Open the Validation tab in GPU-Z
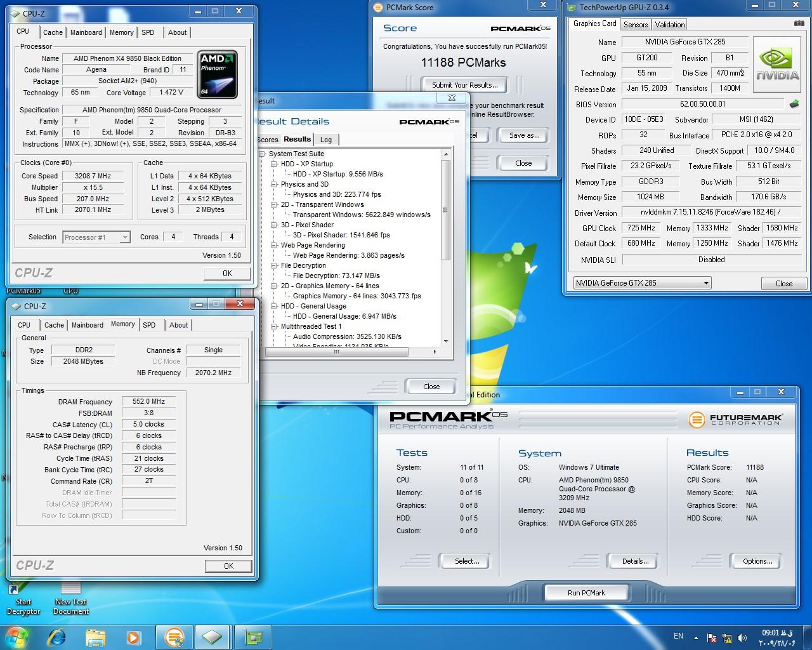812x650 pixels. pos(670,25)
